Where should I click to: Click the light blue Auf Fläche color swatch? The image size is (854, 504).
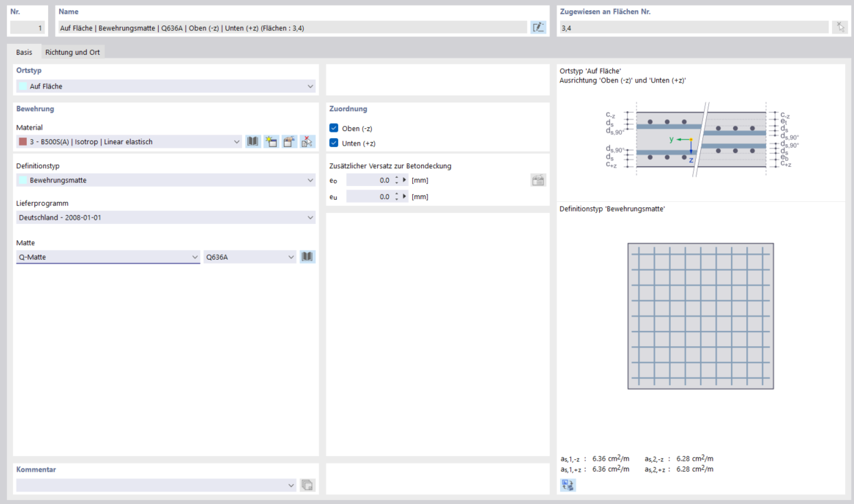point(23,87)
